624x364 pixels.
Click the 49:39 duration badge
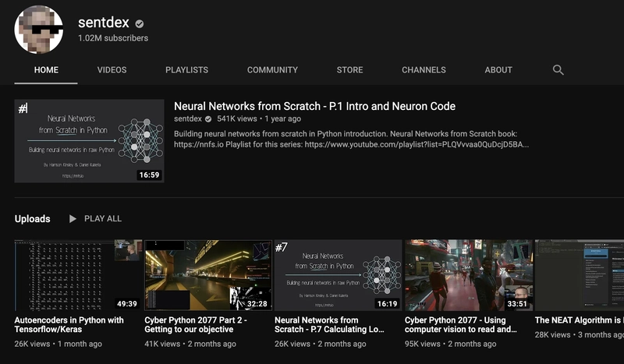[127, 303]
